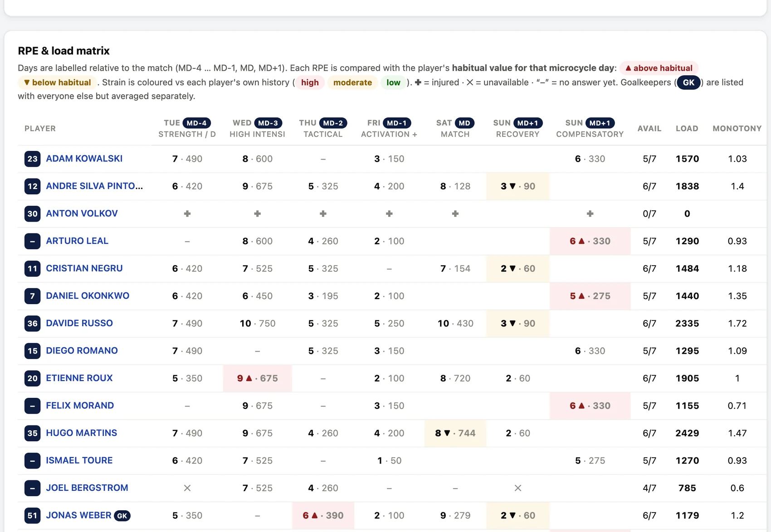Image resolution: width=771 pixels, height=532 pixels.
Task: Click the 'high' strain legend swatch
Action: coord(310,82)
